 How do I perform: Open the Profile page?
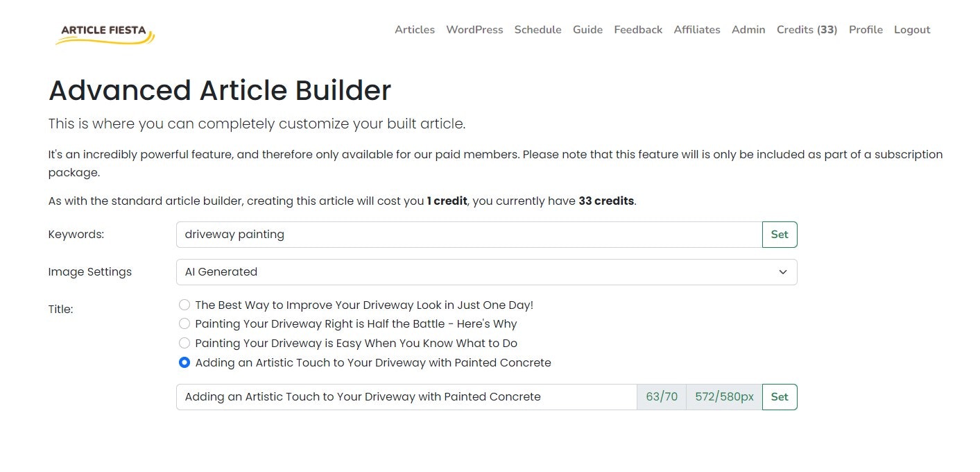pyautogui.click(x=866, y=30)
